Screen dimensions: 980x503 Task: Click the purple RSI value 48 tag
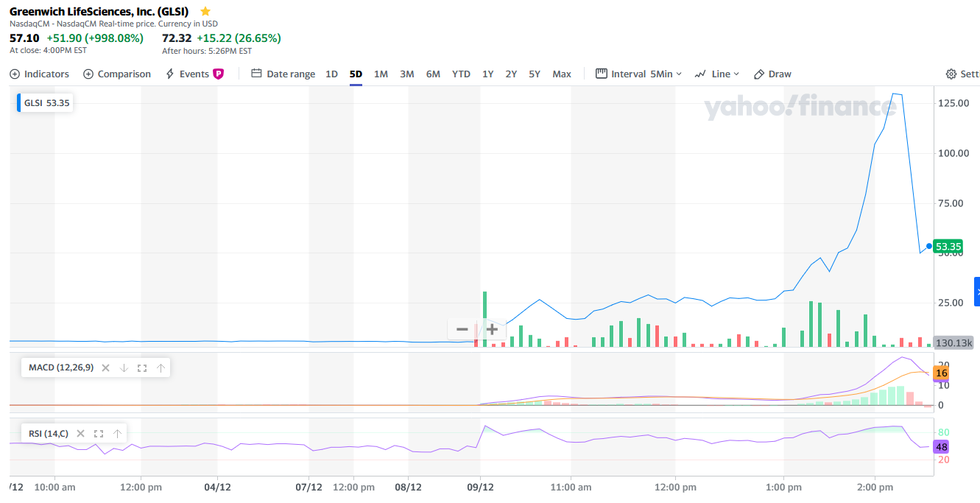coord(941,447)
